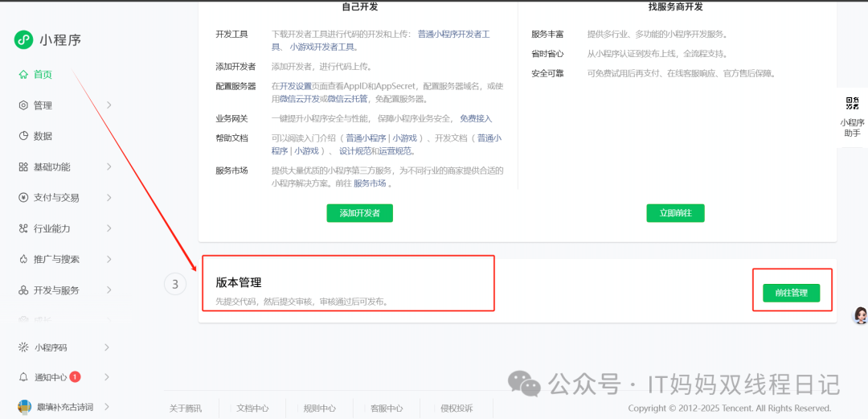Image resolution: width=868 pixels, height=419 pixels.
Task: Open 文档中心 in the footer
Action: point(252,409)
